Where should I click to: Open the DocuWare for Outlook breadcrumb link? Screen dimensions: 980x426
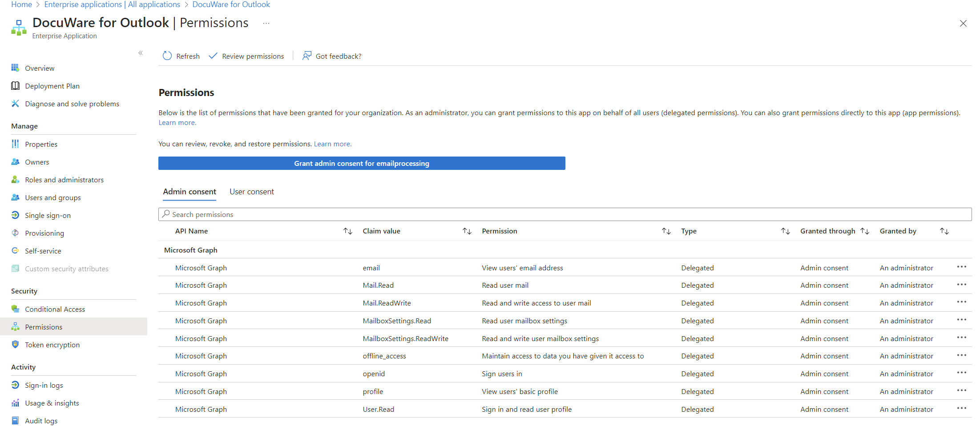pos(231,4)
